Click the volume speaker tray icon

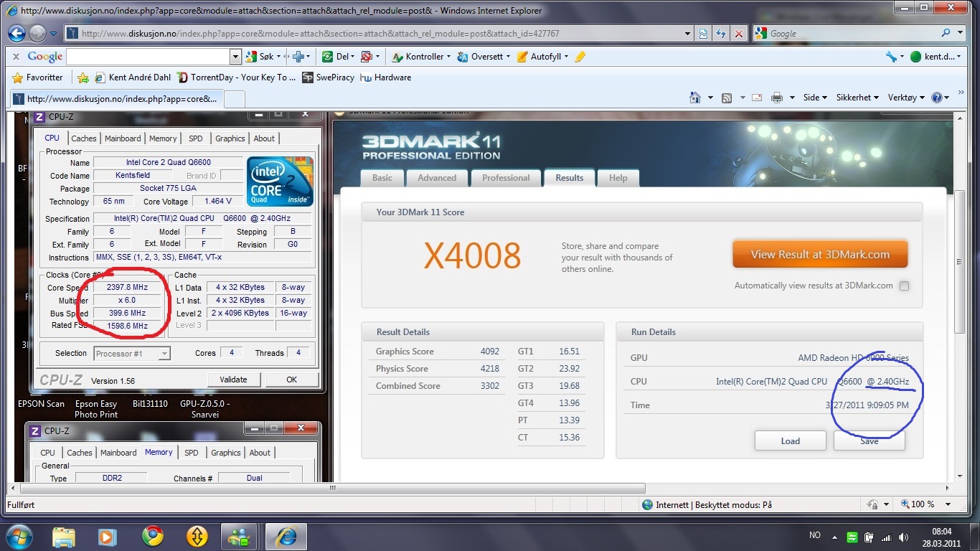click(x=903, y=537)
